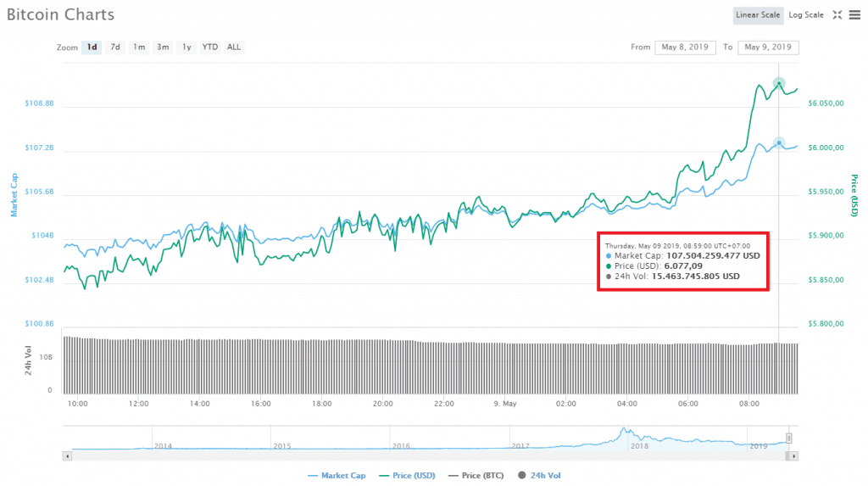Switch to Log Scale
This screenshot has height=486, width=868.
(806, 15)
